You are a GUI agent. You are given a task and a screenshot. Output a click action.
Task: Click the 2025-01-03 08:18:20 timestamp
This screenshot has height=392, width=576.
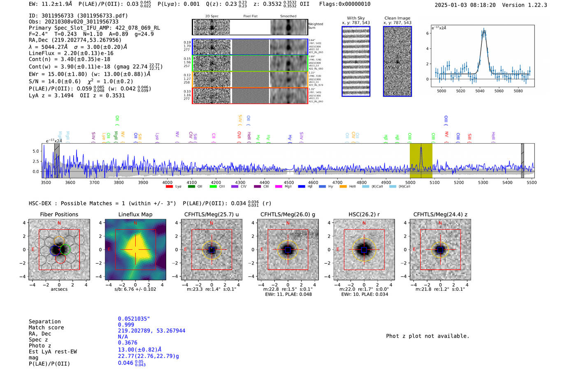click(x=465, y=5)
